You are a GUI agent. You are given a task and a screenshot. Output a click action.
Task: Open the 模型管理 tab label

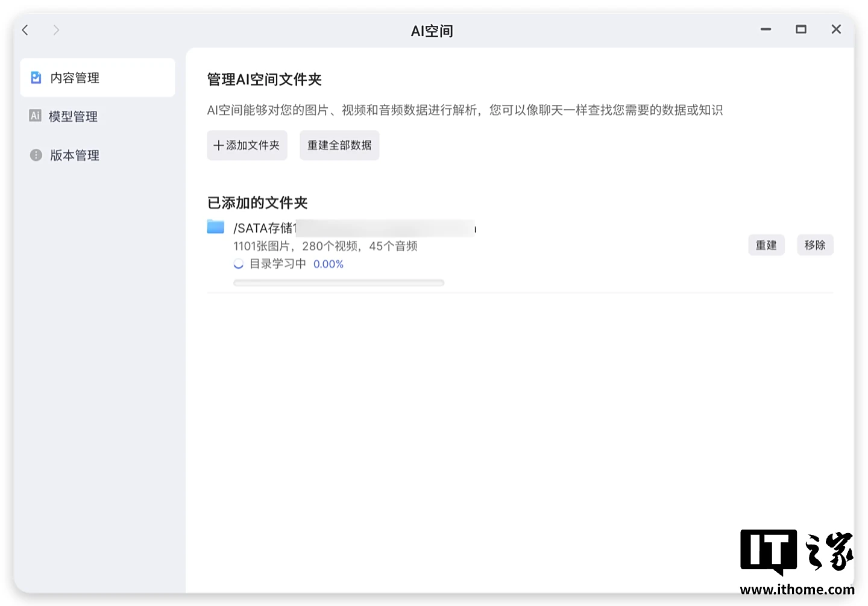click(73, 116)
